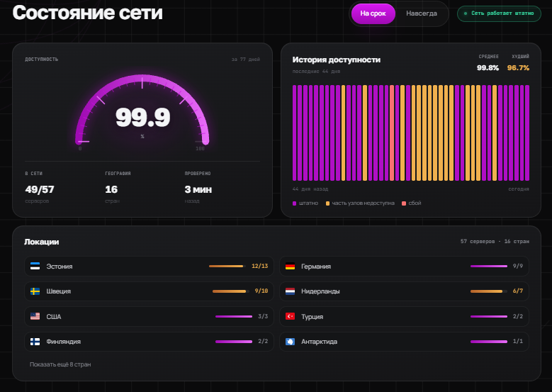Click the 'США' location name

tap(54, 317)
